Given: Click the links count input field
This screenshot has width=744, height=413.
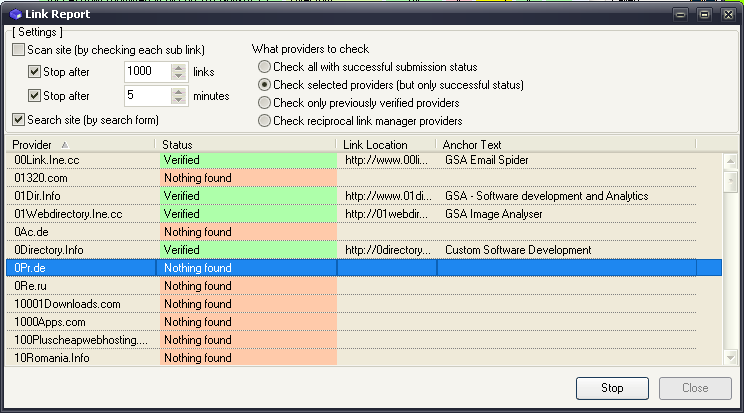Looking at the screenshot, I should tap(146, 72).
